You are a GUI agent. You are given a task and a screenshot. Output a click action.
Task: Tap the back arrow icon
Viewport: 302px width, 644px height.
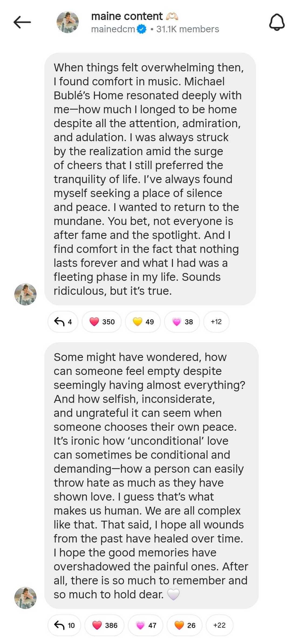point(22,22)
